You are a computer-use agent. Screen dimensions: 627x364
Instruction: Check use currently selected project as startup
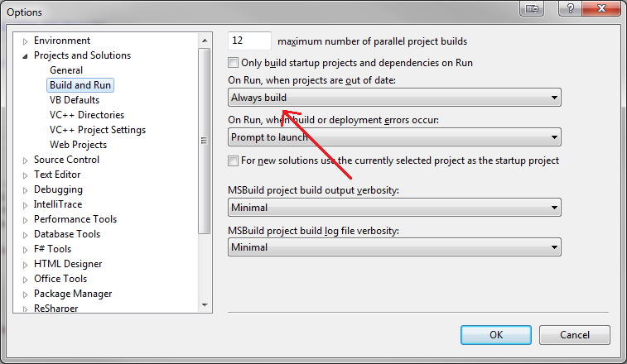pos(234,160)
